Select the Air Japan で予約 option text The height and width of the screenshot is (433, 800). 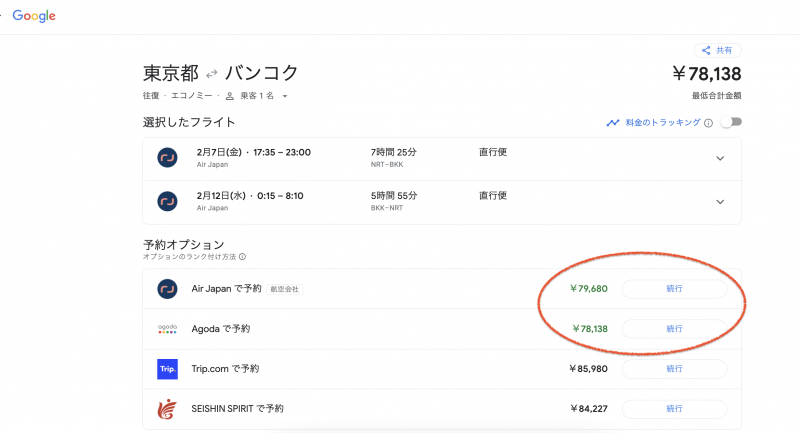(226, 289)
